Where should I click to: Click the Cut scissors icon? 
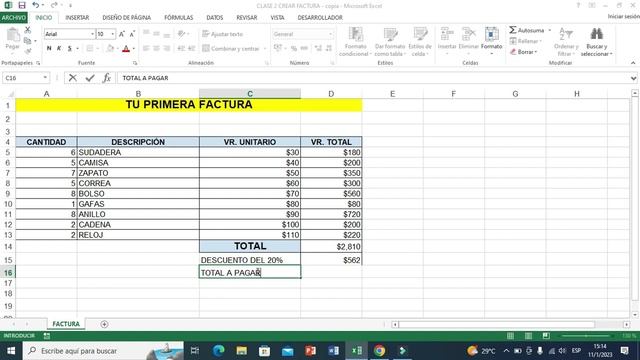click(x=28, y=30)
